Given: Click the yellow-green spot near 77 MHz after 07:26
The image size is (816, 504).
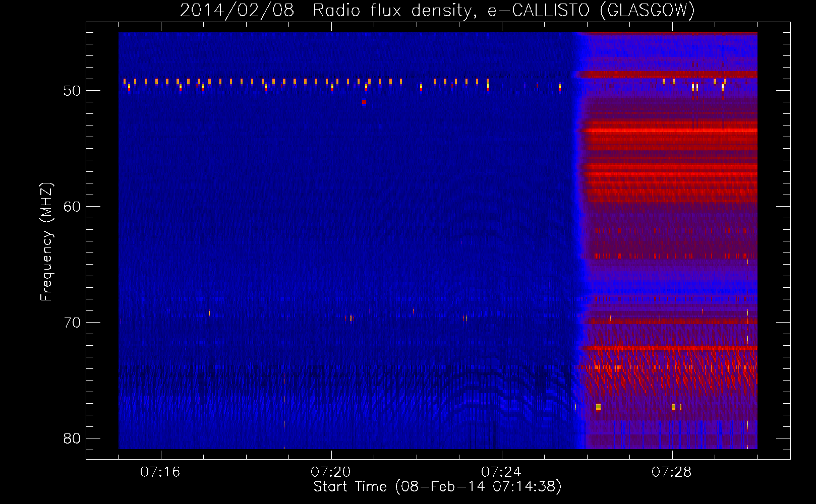Looking at the screenshot, I should click(x=598, y=407).
